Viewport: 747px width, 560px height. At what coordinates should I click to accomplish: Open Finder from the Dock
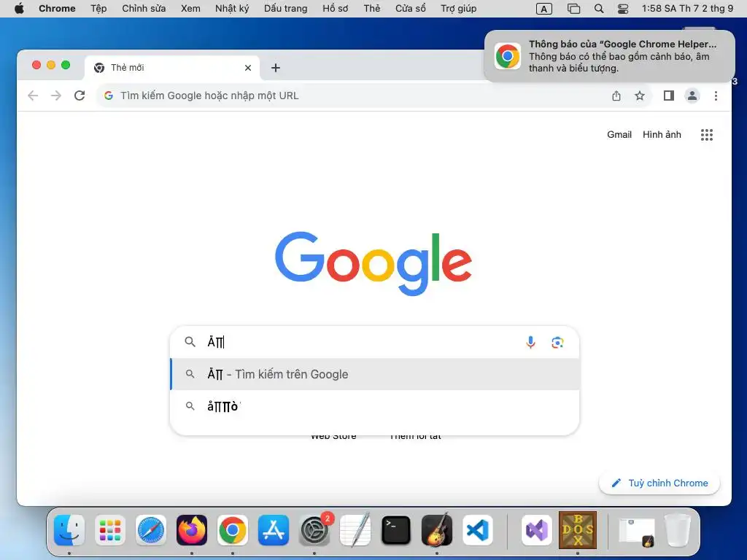[69, 529]
